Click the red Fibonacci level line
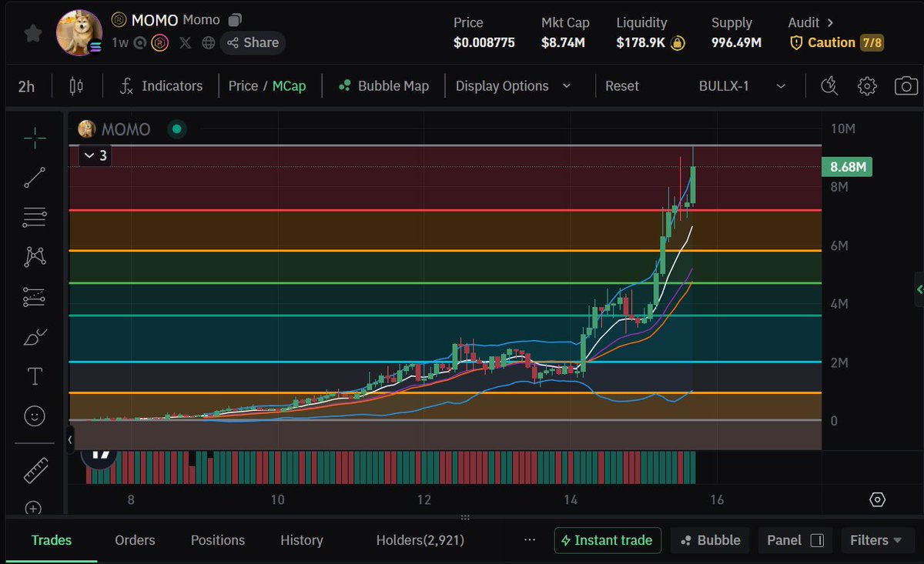Viewport: 924px width, 564px height. pyautogui.click(x=444, y=210)
